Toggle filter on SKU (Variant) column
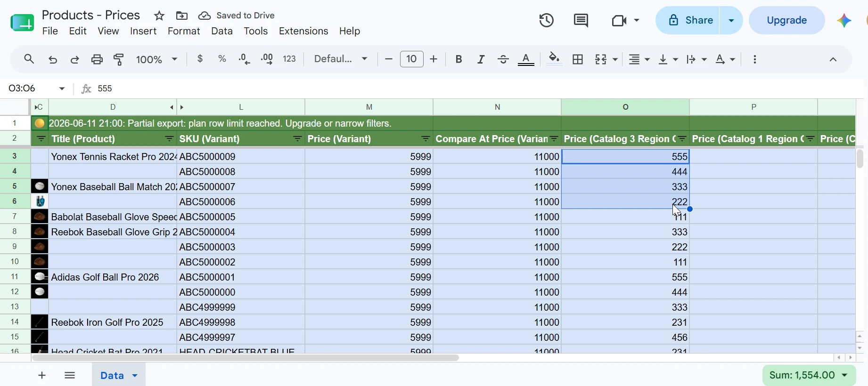This screenshot has width=868, height=386. coord(298,139)
